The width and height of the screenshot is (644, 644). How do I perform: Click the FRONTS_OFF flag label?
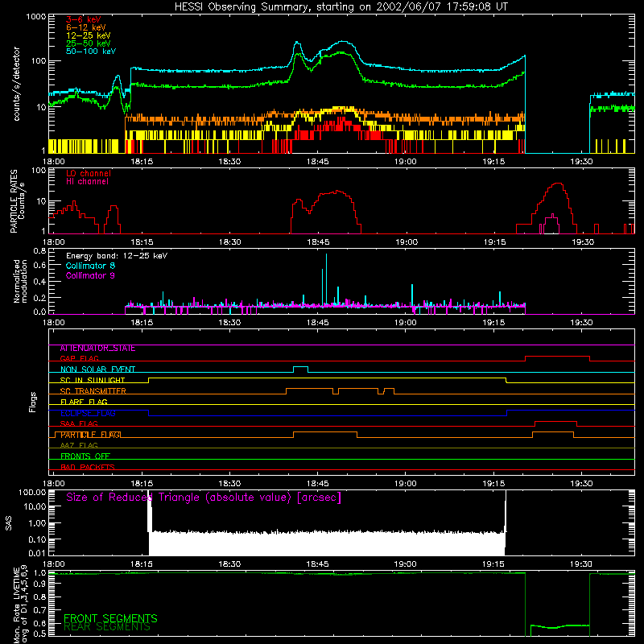[85, 456]
